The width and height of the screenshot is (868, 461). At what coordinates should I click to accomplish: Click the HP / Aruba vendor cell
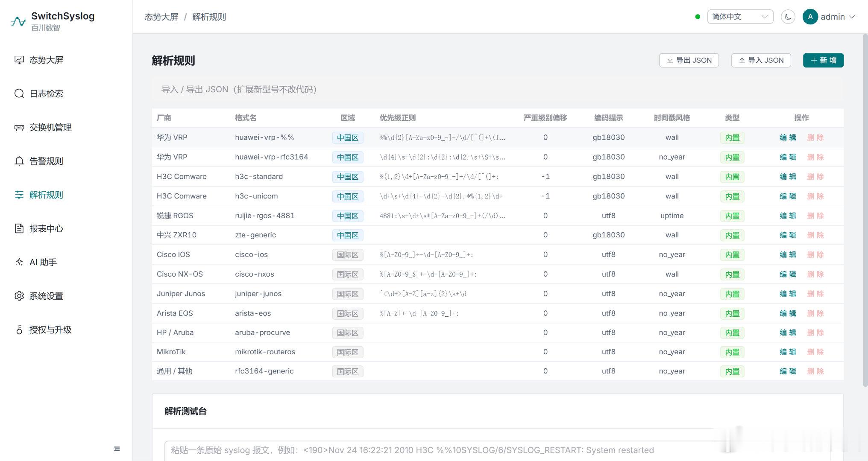175,333
